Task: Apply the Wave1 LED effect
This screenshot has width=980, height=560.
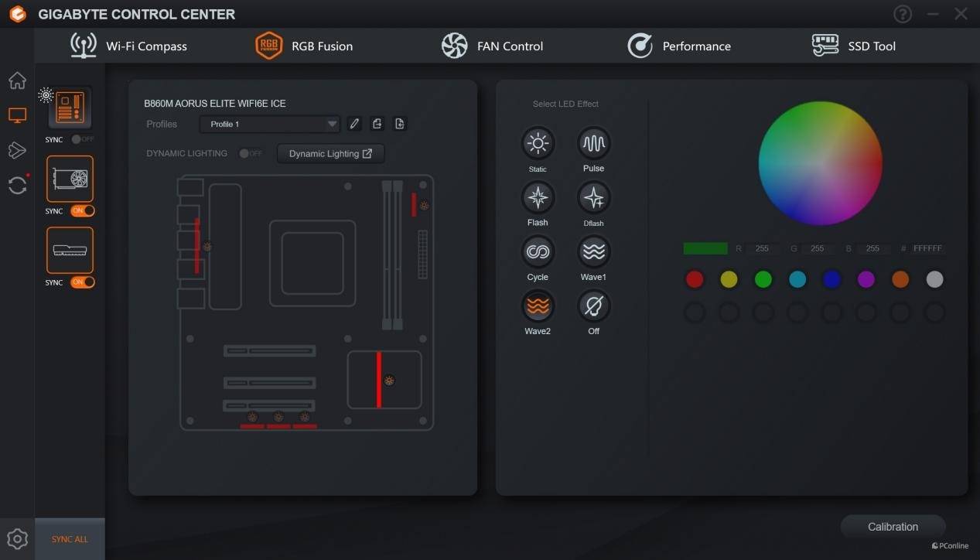Action: tap(593, 252)
